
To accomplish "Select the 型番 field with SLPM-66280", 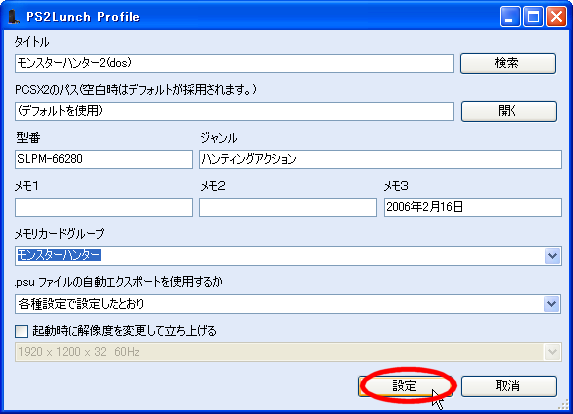I will (x=104, y=159).
